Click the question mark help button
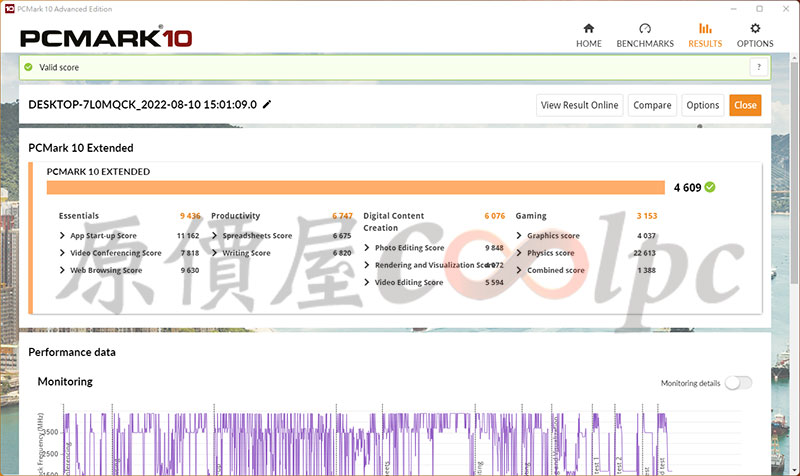 tap(759, 67)
